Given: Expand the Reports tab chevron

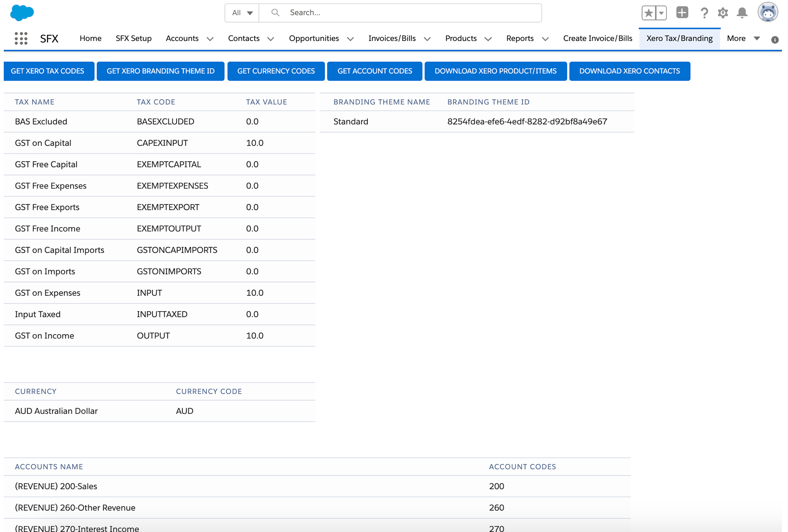Looking at the screenshot, I should 545,39.
